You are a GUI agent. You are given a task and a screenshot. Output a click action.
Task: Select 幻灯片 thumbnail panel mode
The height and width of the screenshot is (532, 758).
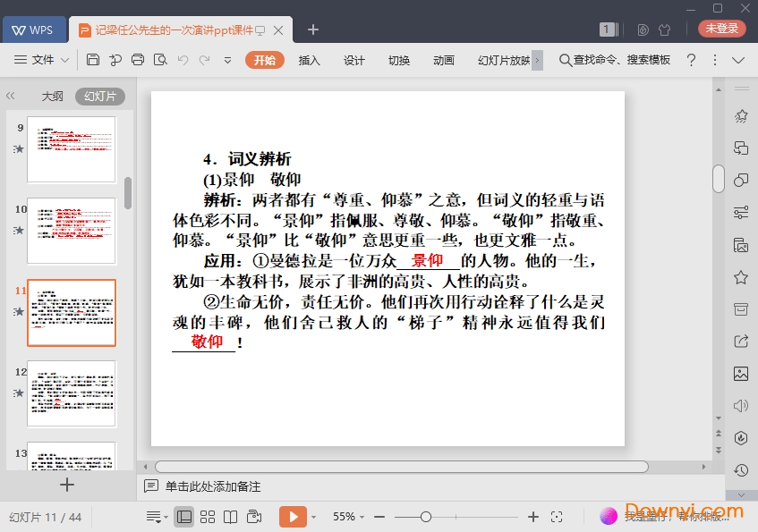pyautogui.click(x=99, y=96)
